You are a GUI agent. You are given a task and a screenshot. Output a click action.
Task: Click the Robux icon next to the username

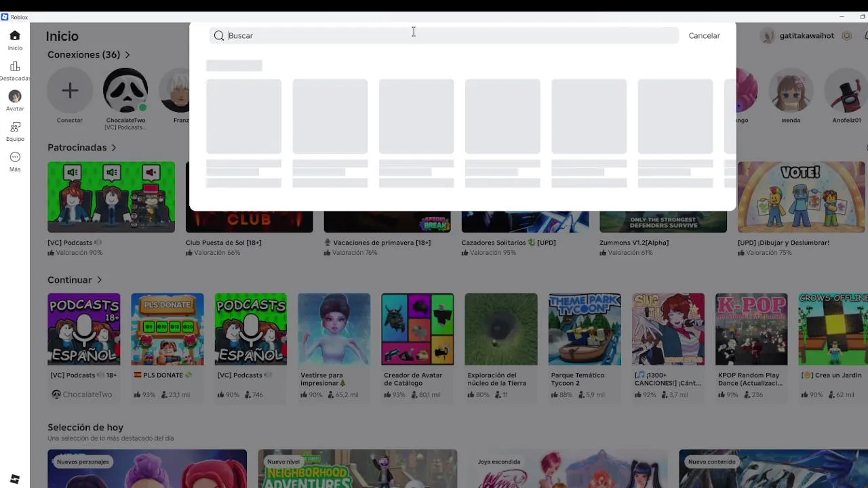pyautogui.click(x=846, y=36)
